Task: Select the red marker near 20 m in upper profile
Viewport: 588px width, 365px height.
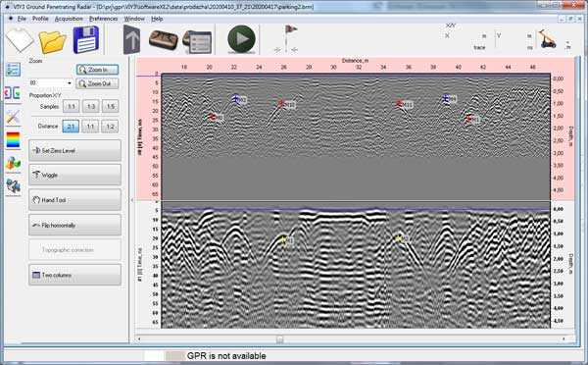Action: pos(213,117)
